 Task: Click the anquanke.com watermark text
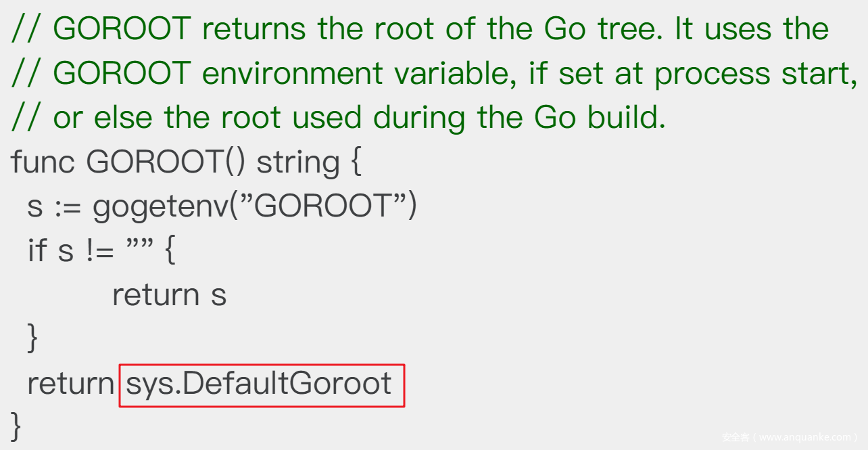(x=789, y=437)
